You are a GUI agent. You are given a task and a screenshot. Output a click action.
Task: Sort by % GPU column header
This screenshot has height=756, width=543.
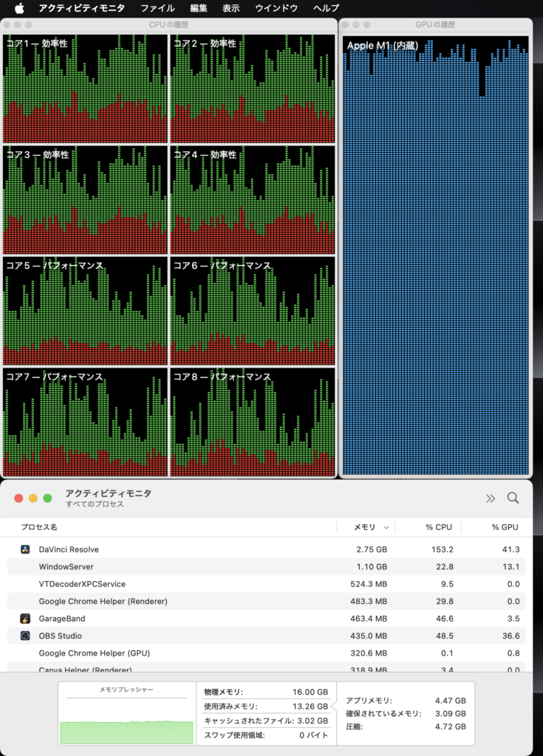pos(505,527)
